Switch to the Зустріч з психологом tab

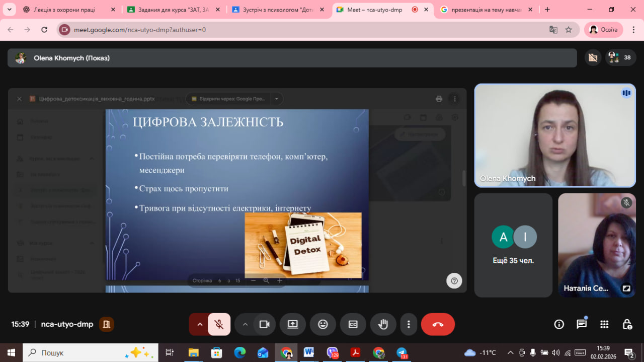coord(274,10)
